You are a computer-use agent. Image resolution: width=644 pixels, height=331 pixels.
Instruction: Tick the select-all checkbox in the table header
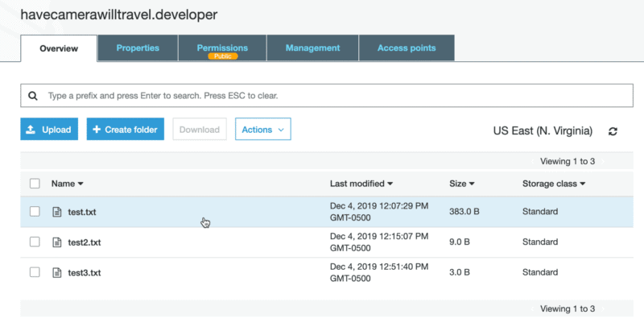pos(35,184)
